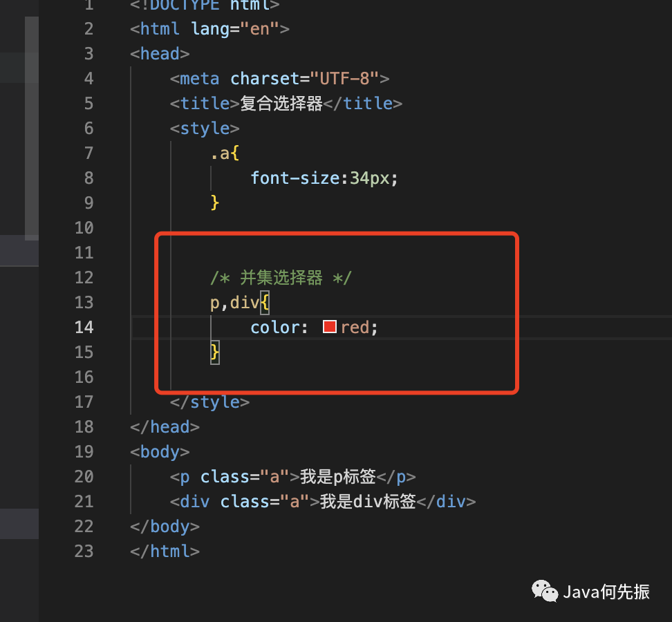Click the 并集选择器 comment text
Image resolution: width=672 pixels, height=622 pixels.
tap(281, 278)
